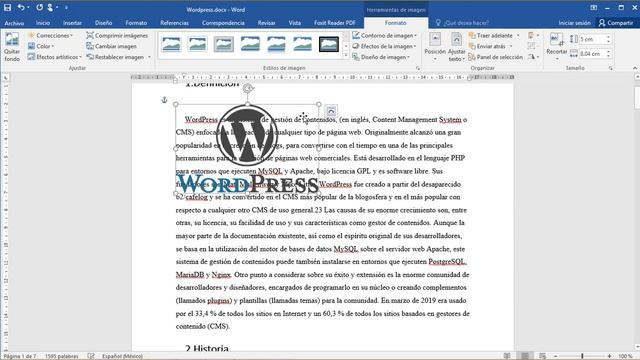Expand picture styles gallery more arrow
Screen dimensions: 640x360
pos(346,56)
